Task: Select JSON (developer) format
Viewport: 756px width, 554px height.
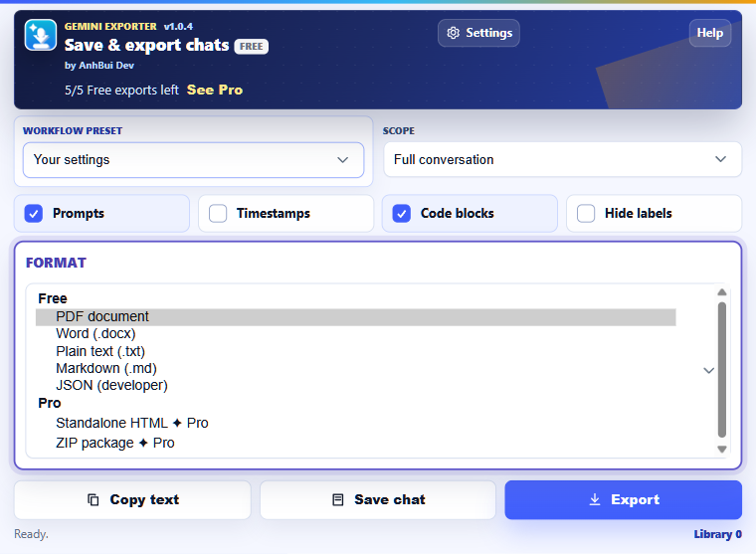Action: pyautogui.click(x=356, y=385)
